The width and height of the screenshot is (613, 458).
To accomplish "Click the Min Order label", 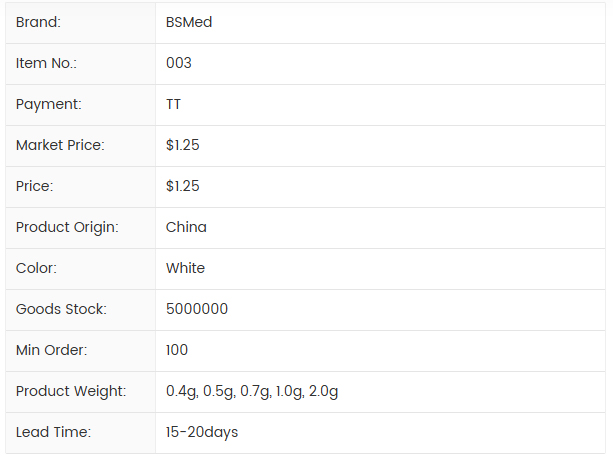I will click(52, 350).
